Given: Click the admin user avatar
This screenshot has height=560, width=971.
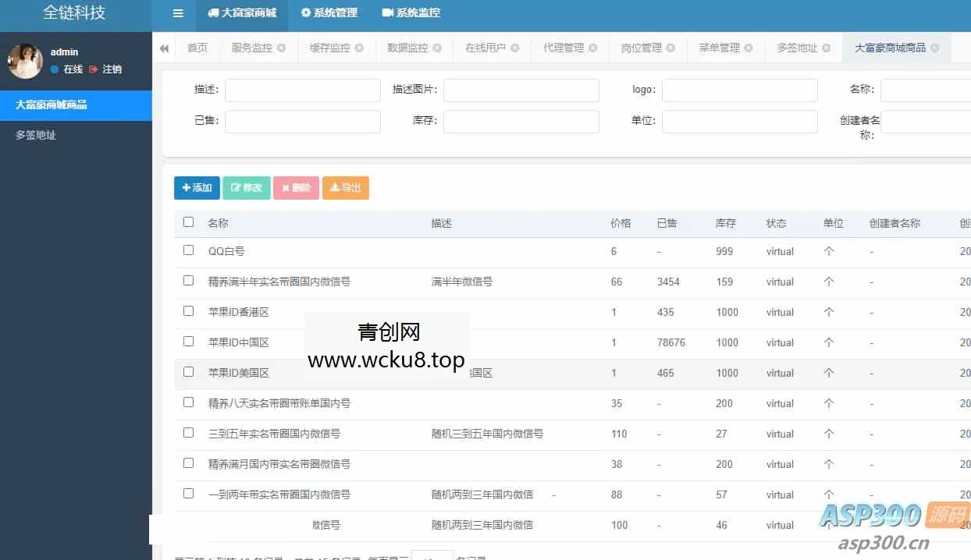Looking at the screenshot, I should coord(25,61).
